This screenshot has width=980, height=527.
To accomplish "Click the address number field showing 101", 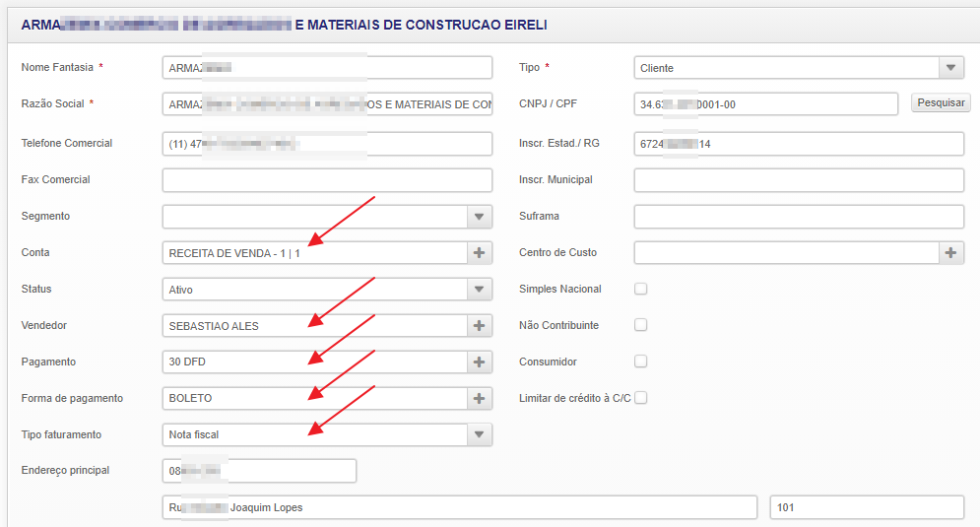I will click(867, 507).
